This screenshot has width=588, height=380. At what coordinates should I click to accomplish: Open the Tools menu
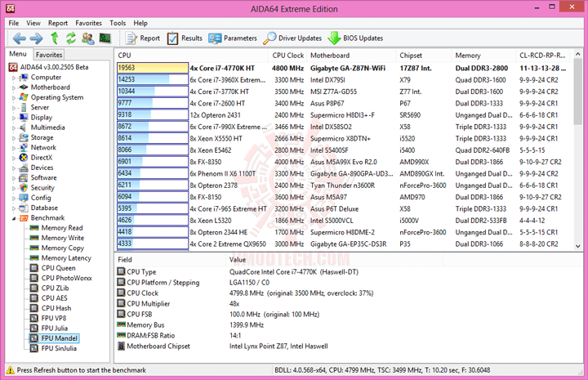click(118, 23)
